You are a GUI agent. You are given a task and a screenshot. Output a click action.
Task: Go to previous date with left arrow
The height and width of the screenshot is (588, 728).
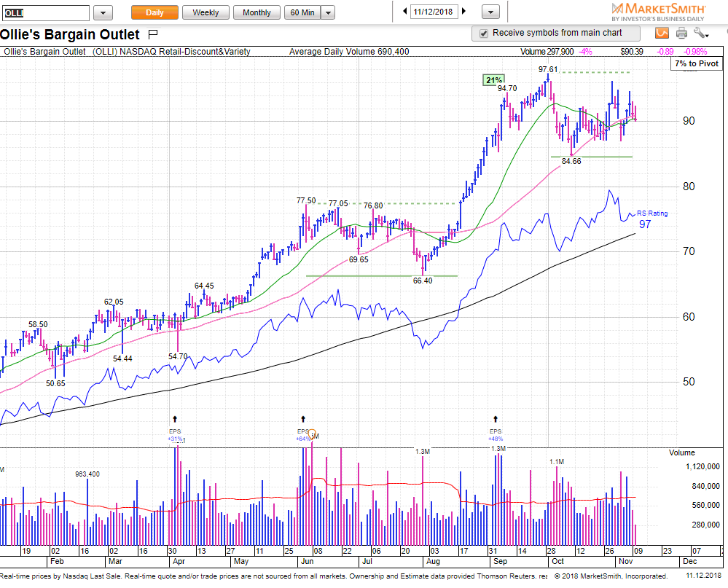tap(405, 12)
